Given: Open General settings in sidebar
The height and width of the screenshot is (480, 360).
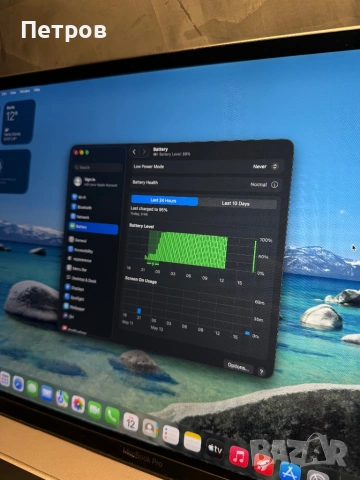Looking at the screenshot, I should (78, 240).
